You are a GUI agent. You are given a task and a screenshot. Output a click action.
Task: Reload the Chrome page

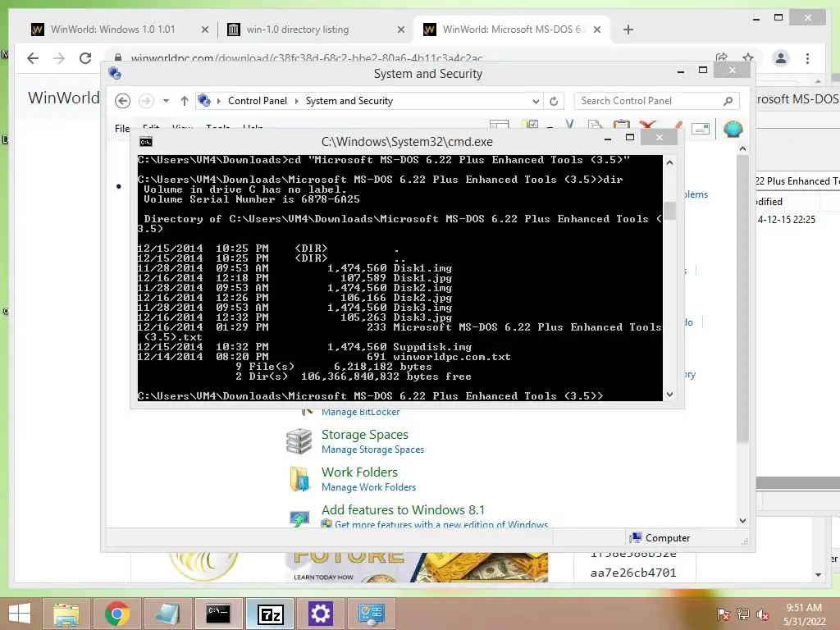click(85, 58)
